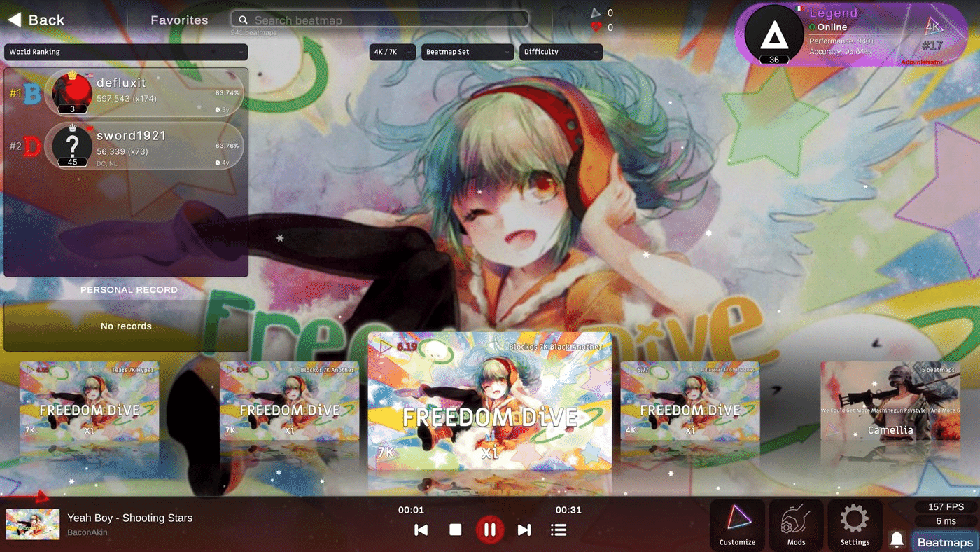Click sword1921's question-mark avatar
This screenshot has height=552, width=980.
click(73, 146)
